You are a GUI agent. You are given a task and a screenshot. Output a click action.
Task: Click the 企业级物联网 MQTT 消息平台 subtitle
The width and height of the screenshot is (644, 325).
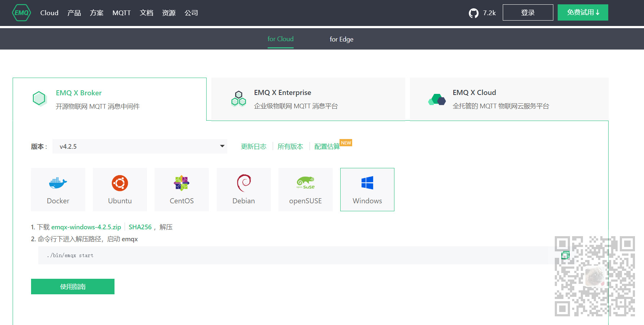[296, 106]
